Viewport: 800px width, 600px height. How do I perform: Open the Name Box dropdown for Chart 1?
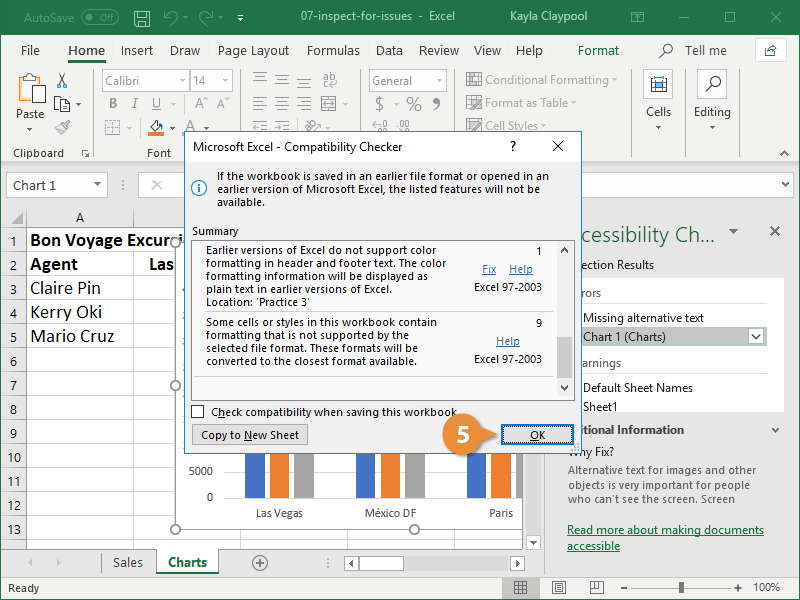click(x=98, y=185)
